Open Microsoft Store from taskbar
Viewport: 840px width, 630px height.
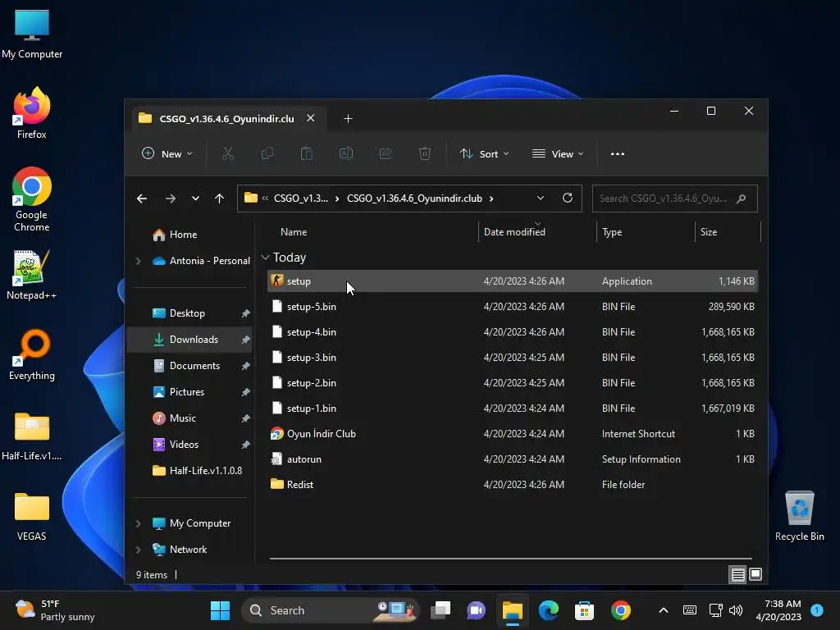pyautogui.click(x=584, y=610)
